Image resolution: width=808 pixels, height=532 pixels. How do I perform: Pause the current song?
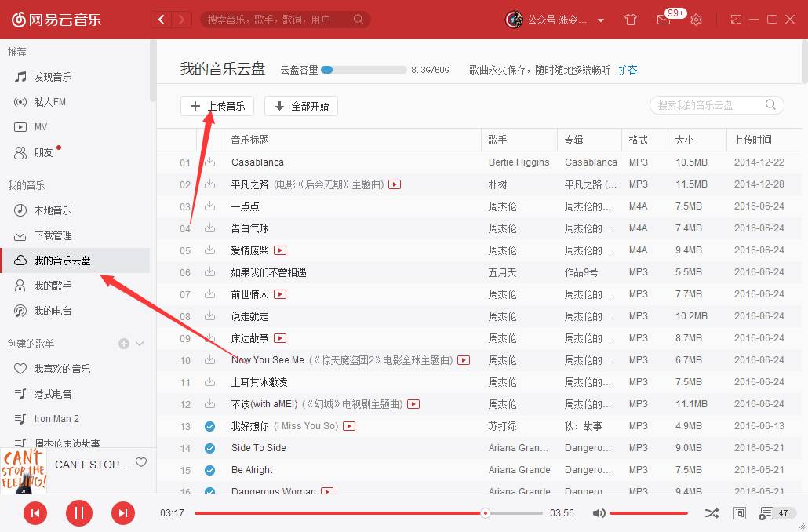79,513
